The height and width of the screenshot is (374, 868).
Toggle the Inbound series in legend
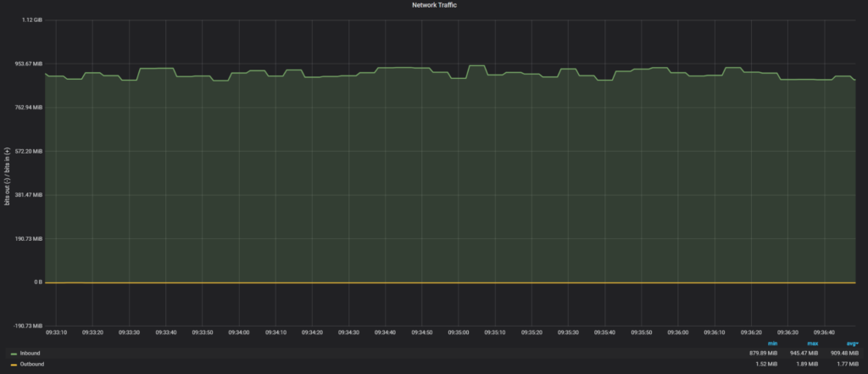[30, 353]
